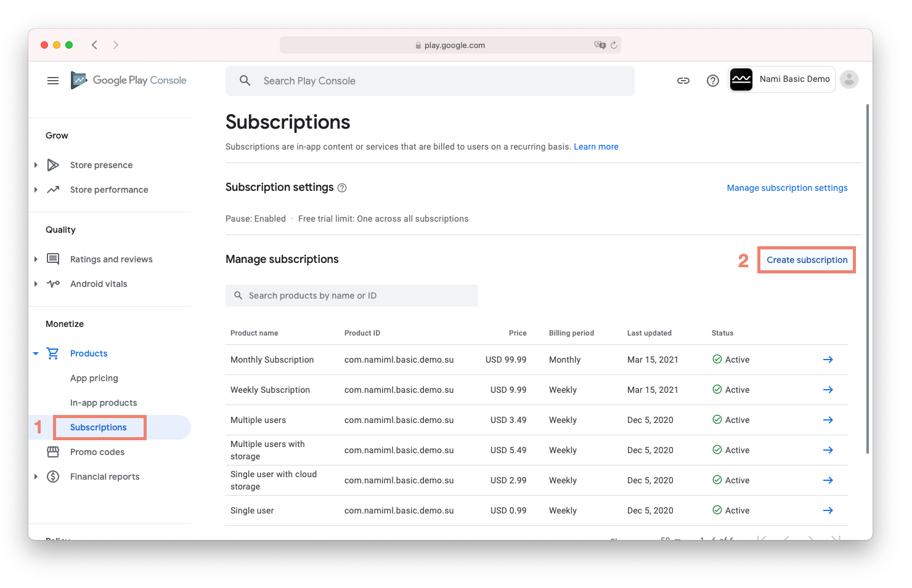Viewport: 912px width, 588px height.
Task: Open the help question mark icon
Action: pyautogui.click(x=713, y=81)
